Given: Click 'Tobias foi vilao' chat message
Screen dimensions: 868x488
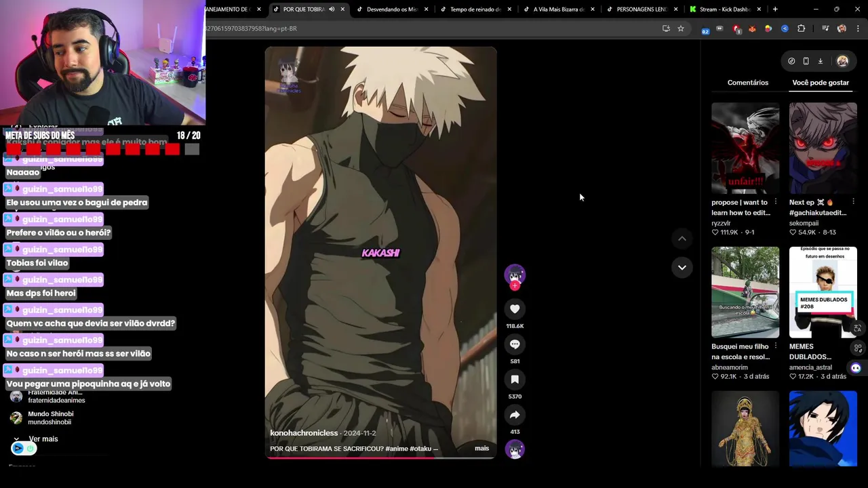Looking at the screenshot, I should (x=37, y=263).
